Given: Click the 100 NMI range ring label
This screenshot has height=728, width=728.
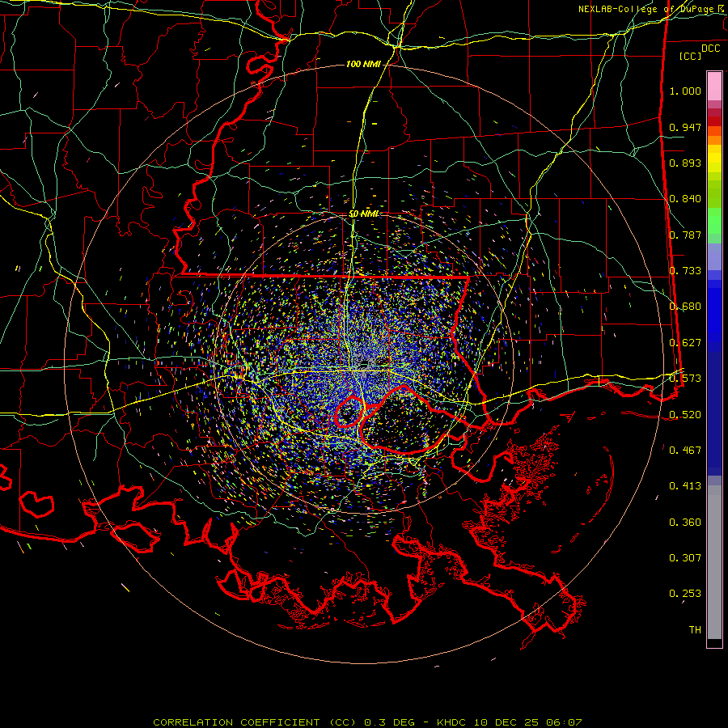Looking at the screenshot, I should (x=363, y=64).
